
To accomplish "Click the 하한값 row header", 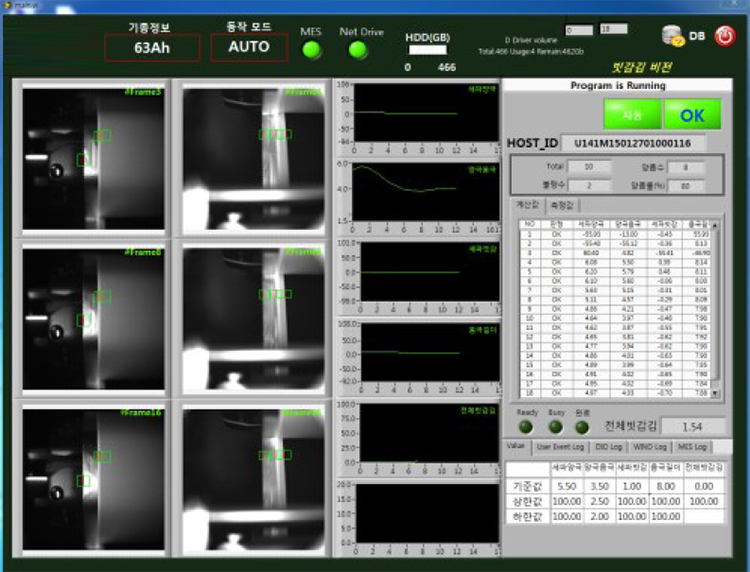I will [528, 516].
